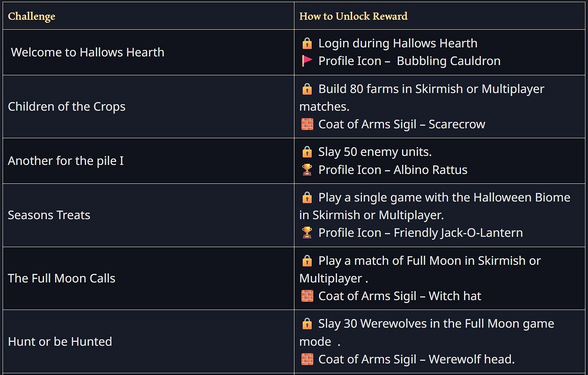Click the lock icon beside Slay 50 enemy units

307,152
